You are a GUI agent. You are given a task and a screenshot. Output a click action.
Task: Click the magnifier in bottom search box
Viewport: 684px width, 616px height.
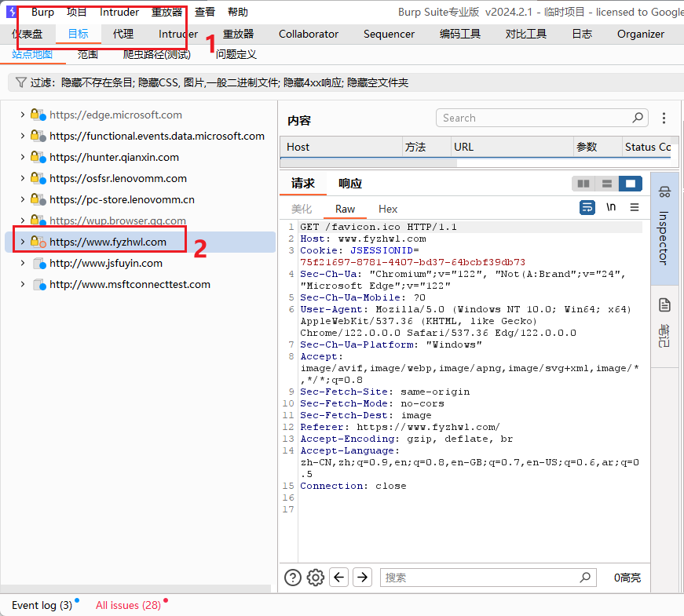pos(585,578)
